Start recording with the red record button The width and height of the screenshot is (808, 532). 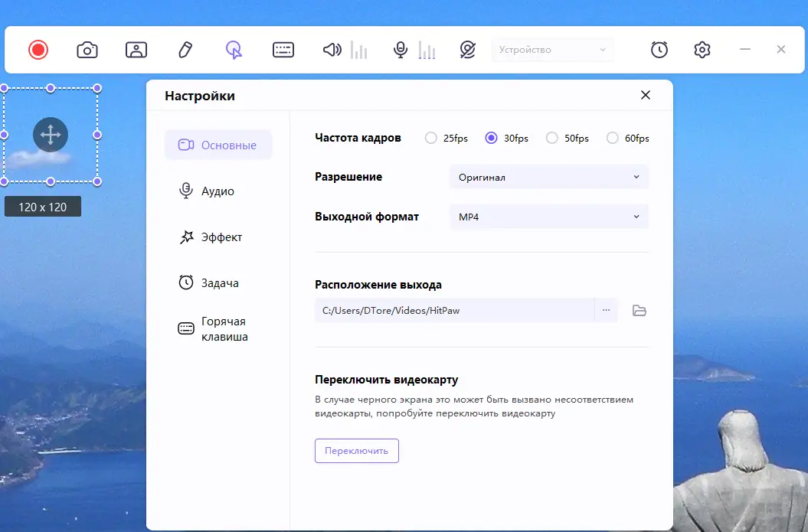[x=38, y=49]
